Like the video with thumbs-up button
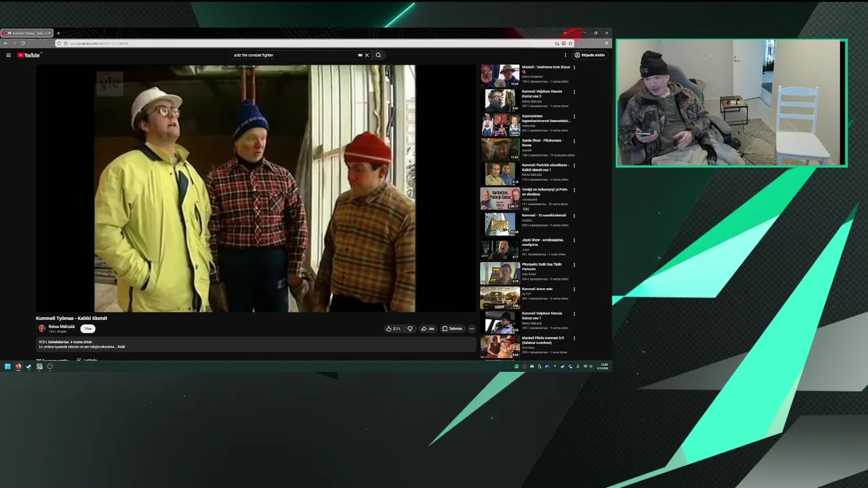This screenshot has height=488, width=868. tap(393, 329)
